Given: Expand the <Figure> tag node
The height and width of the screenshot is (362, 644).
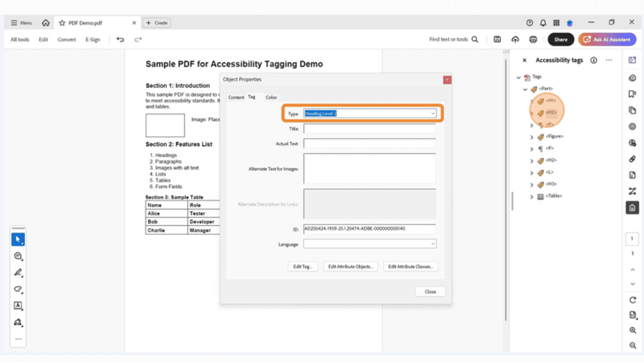Looking at the screenshot, I should pos(532,136).
